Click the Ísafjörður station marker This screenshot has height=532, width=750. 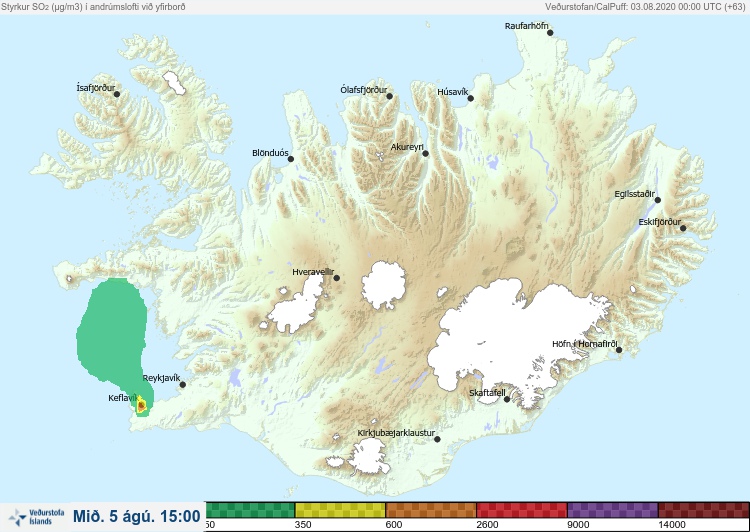pos(117,94)
